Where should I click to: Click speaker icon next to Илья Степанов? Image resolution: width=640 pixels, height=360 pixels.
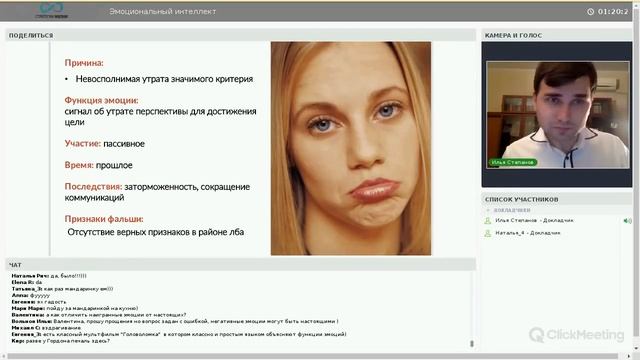coord(627,221)
